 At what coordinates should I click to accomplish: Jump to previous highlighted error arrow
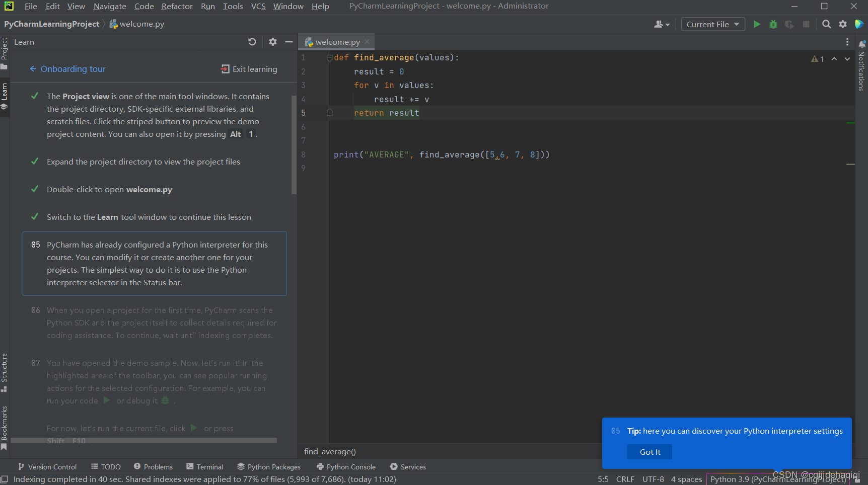(834, 59)
